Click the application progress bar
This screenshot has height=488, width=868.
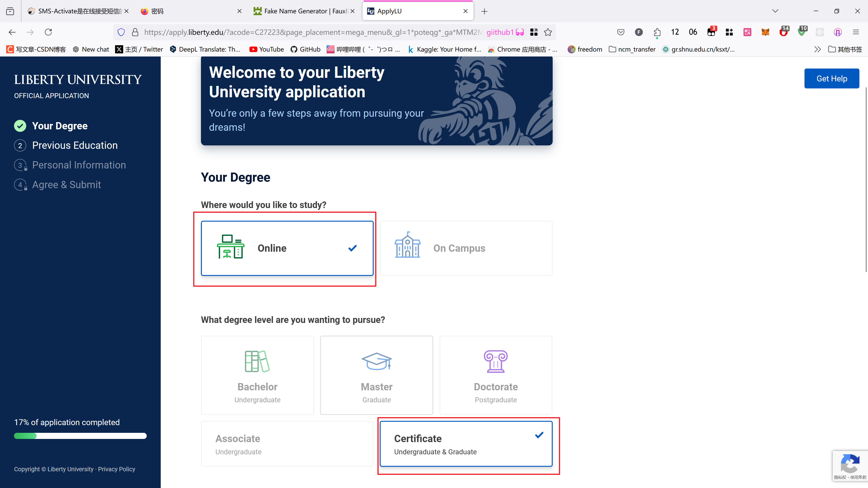80,436
